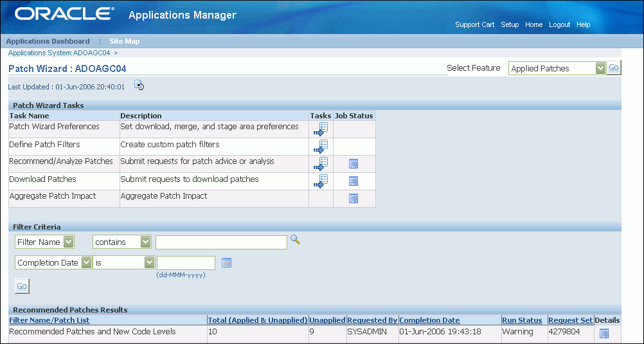
Task: Sort by Filter Name/Patch List column
Action: pyautogui.click(x=49, y=320)
